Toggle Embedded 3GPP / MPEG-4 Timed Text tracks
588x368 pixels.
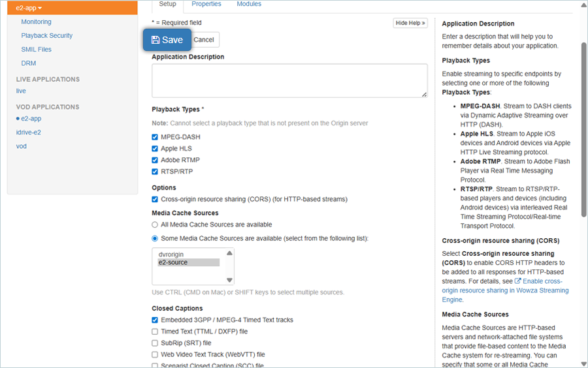155,320
